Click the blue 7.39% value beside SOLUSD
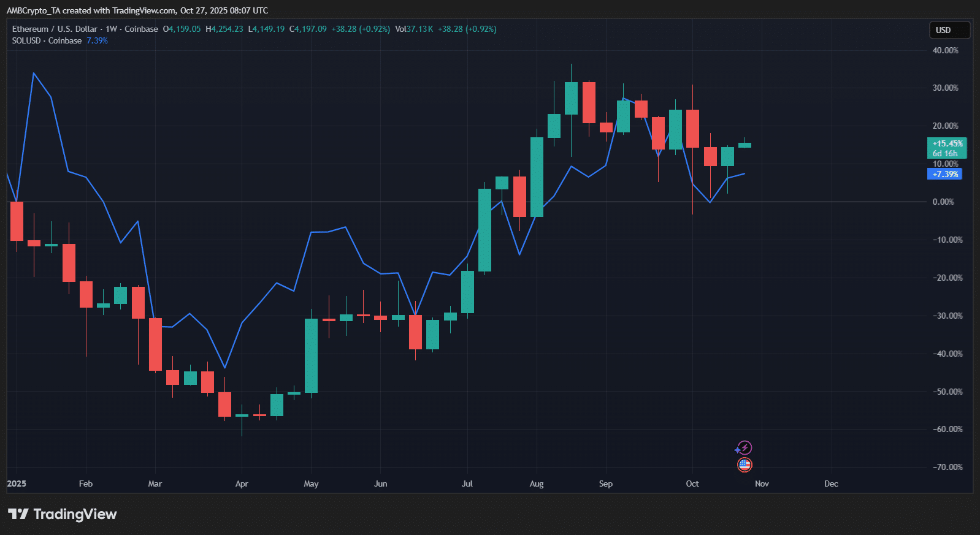The height and width of the screenshot is (535, 980). (x=97, y=40)
